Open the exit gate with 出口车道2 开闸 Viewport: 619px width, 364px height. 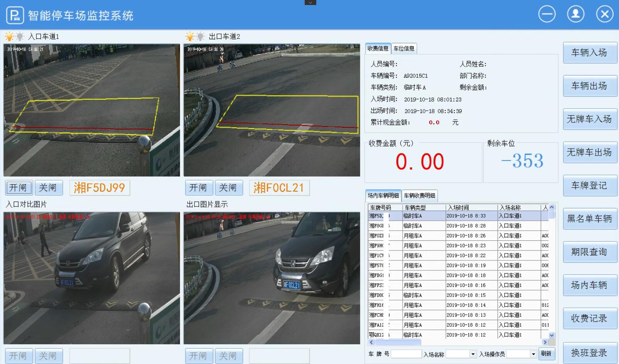[x=199, y=188]
